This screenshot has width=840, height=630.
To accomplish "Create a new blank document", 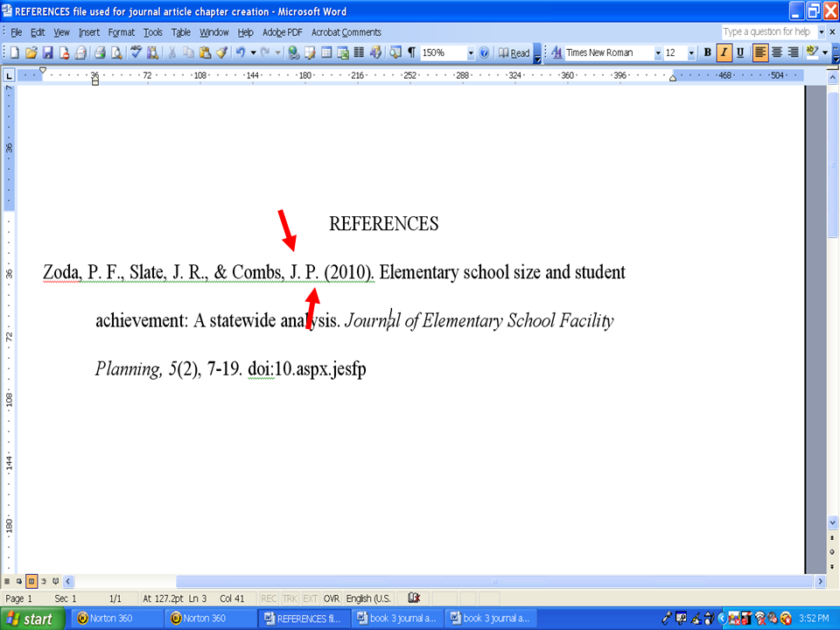I will coord(15,52).
